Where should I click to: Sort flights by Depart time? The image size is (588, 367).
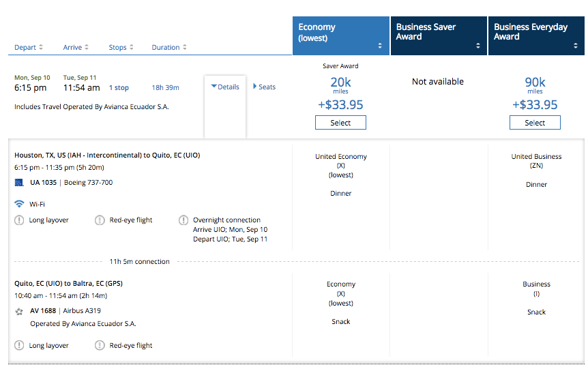click(29, 48)
